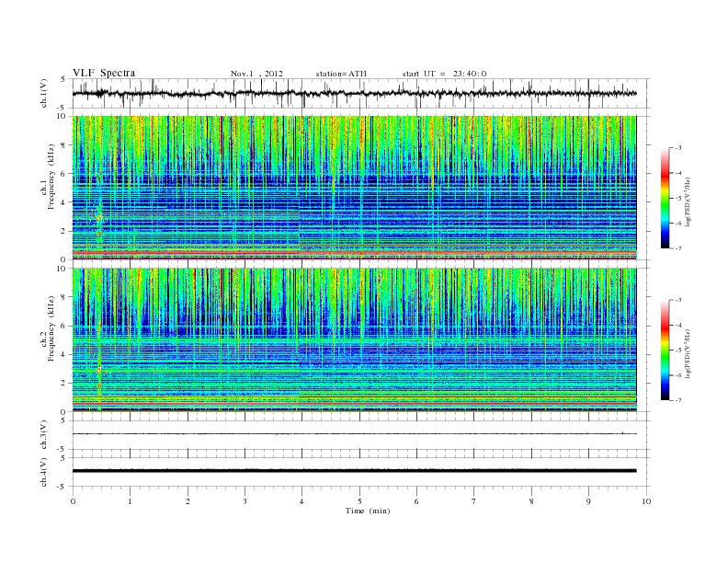
Task: Click the "station=ATH" header label
Action: tap(341, 74)
